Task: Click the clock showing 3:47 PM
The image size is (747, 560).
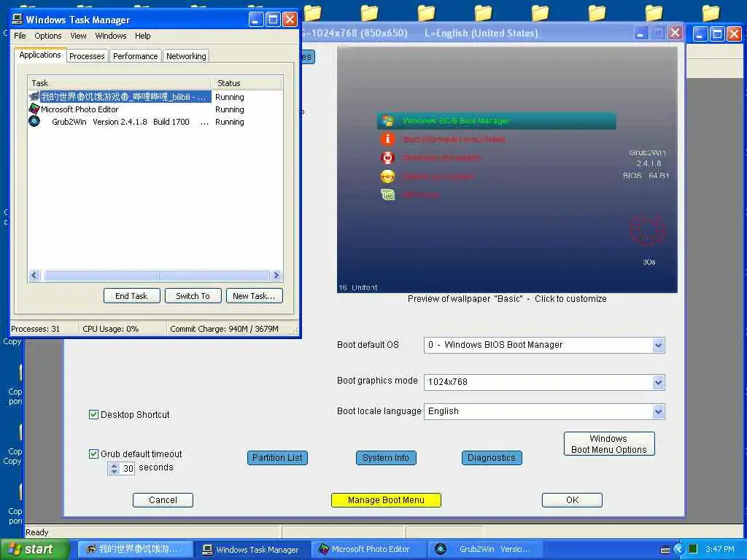Action: [x=719, y=549]
